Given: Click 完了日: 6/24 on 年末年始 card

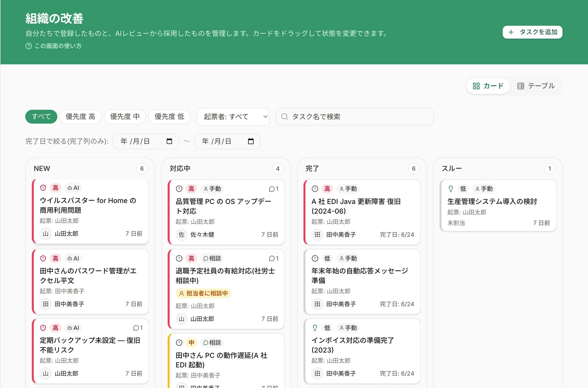Looking at the screenshot, I should pos(397,304).
